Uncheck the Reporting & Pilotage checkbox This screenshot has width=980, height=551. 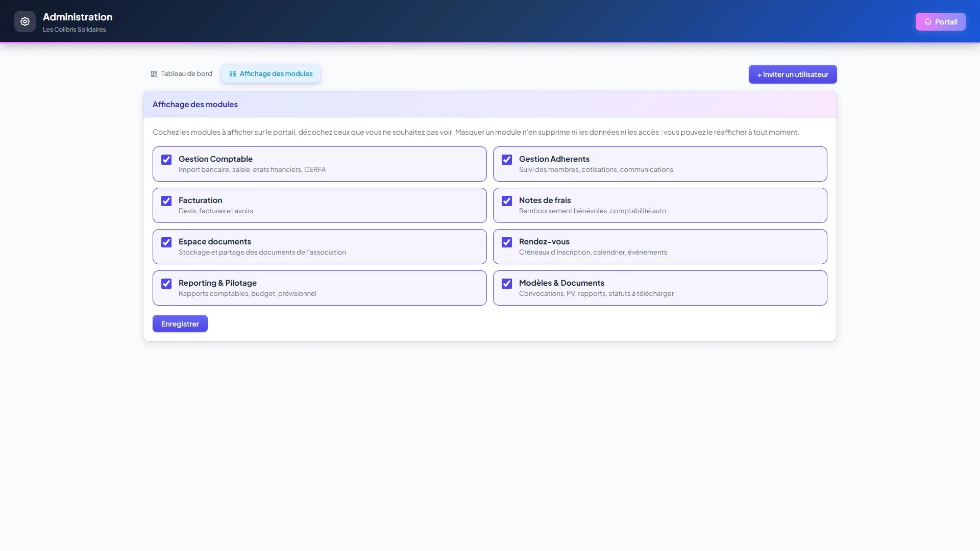(166, 284)
